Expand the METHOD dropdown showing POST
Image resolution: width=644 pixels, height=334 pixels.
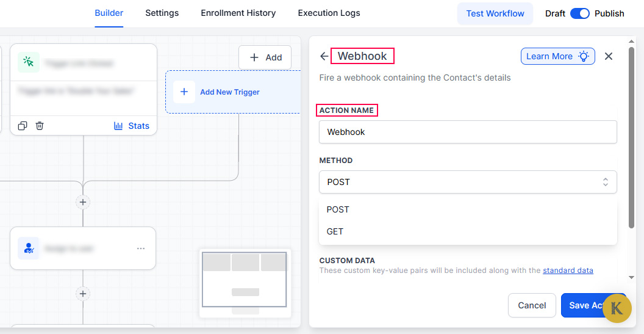click(x=468, y=182)
